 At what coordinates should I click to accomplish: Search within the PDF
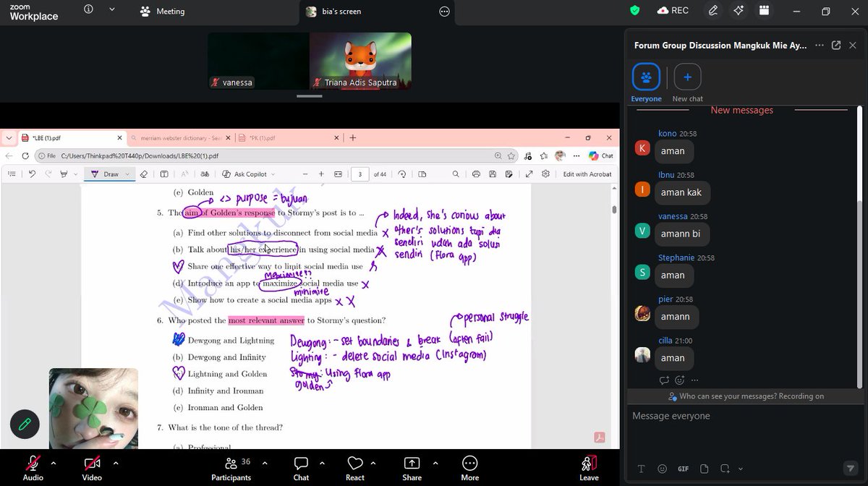pyautogui.click(x=455, y=174)
